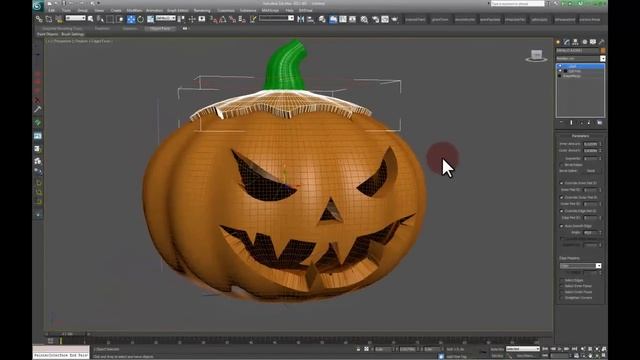This screenshot has width=640, height=360.
Task: Click the Render Production teapot icon
Action: 395,19
